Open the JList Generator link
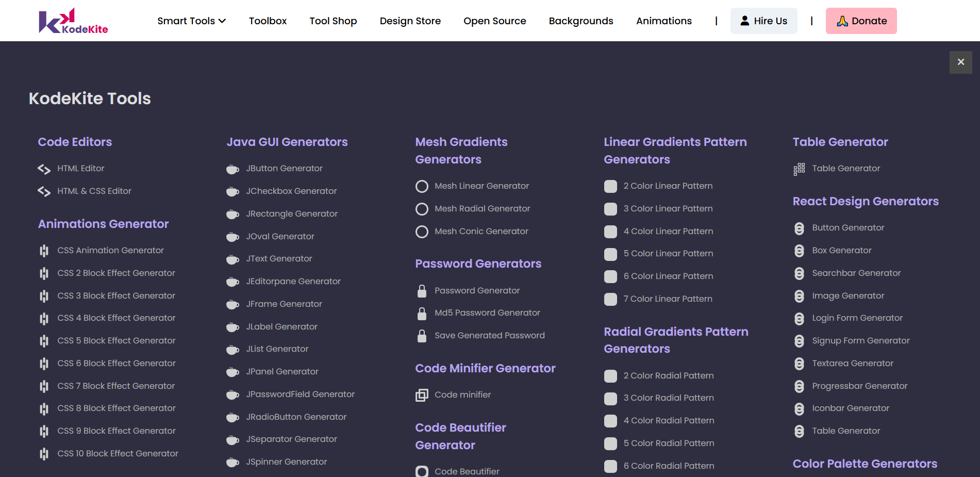The width and height of the screenshot is (980, 477). [277, 349]
